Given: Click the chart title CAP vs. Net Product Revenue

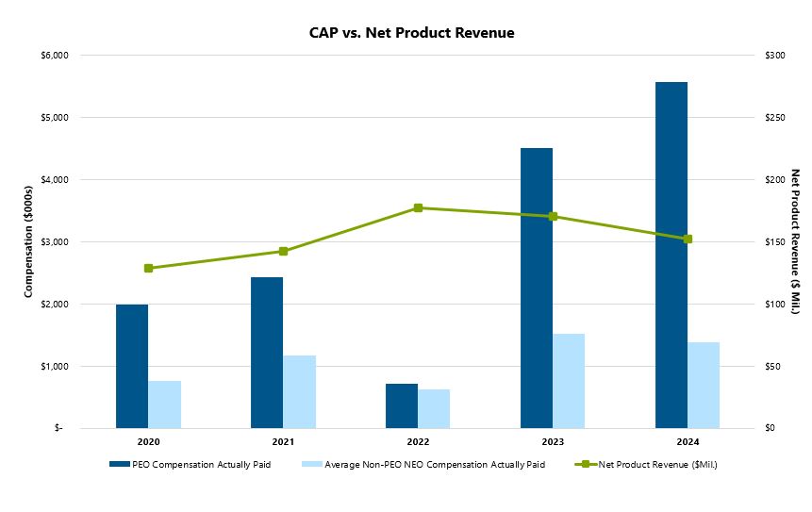Looking at the screenshot, I should click(x=411, y=32).
